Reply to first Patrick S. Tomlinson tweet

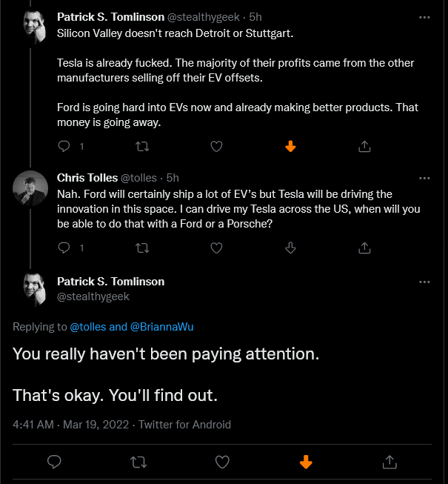pos(64,146)
